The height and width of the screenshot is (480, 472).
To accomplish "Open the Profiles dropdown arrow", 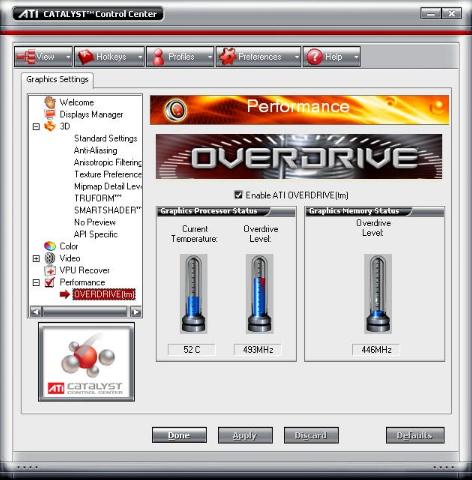I will pyautogui.click(x=210, y=57).
